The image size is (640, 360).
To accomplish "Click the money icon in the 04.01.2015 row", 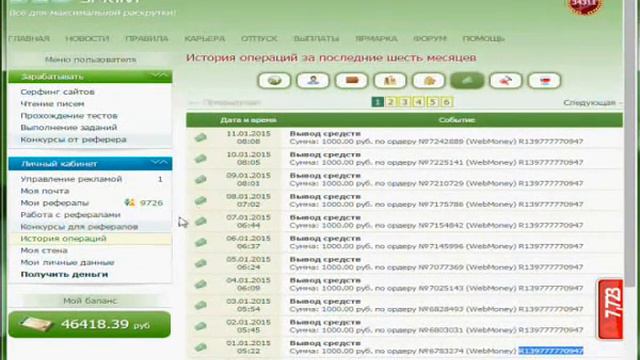I will click(x=200, y=284).
